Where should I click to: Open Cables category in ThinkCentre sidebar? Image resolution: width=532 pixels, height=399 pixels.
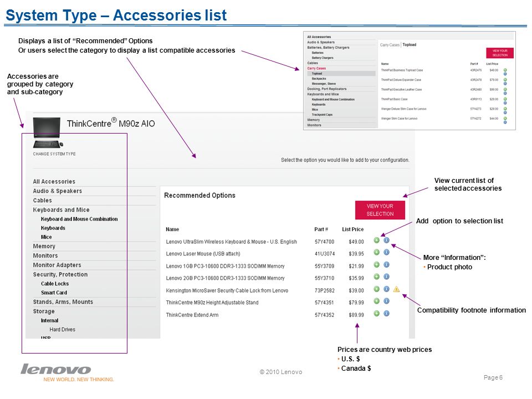pos(43,201)
